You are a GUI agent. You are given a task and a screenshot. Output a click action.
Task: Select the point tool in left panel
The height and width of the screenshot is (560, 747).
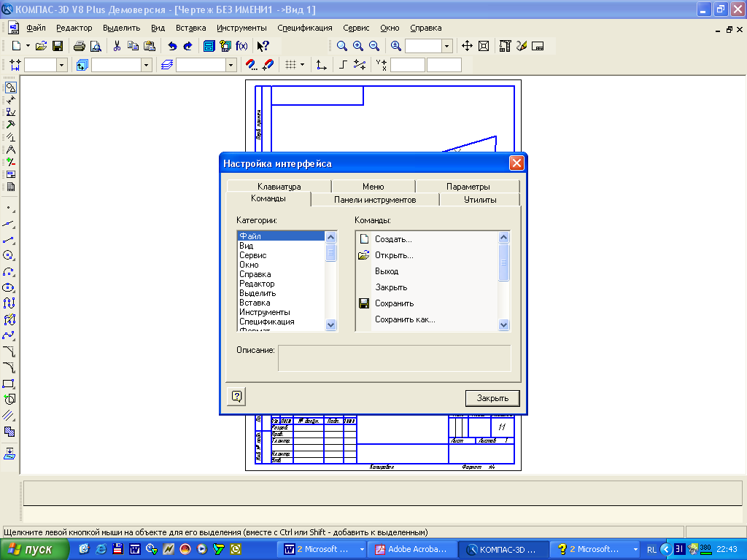(x=9, y=209)
